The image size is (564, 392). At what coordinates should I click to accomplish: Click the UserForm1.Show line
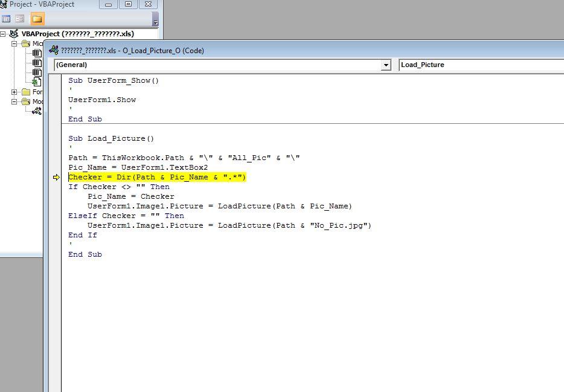click(x=102, y=100)
